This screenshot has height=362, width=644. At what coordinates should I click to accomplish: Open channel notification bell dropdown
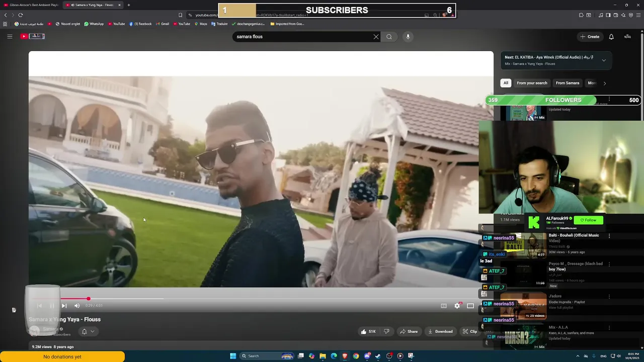(88, 332)
